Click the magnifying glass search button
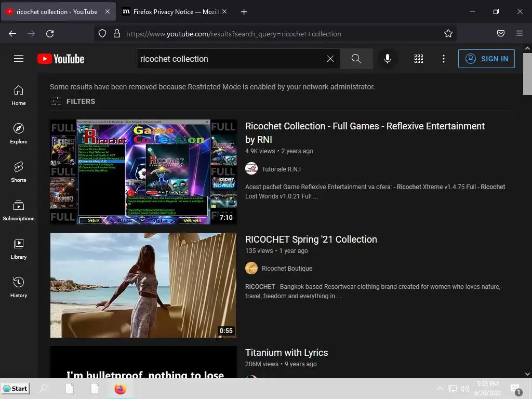532x399 pixels. click(356, 59)
